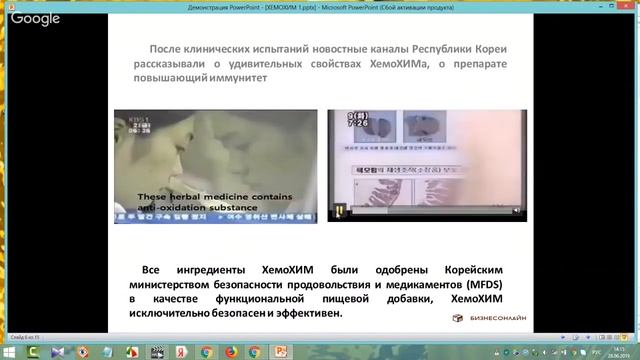640x360 pixels.
Task: Open the light blue notepad taskbar icon
Action: 108,352
